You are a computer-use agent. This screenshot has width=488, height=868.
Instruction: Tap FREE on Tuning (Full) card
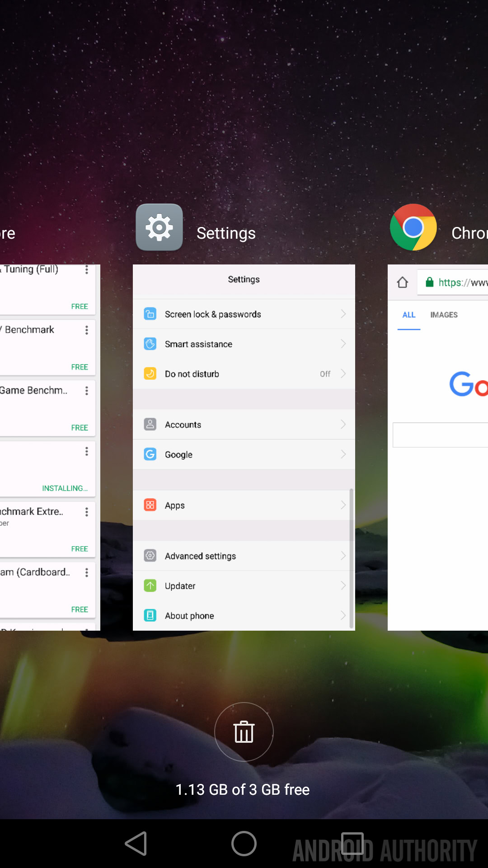click(80, 307)
